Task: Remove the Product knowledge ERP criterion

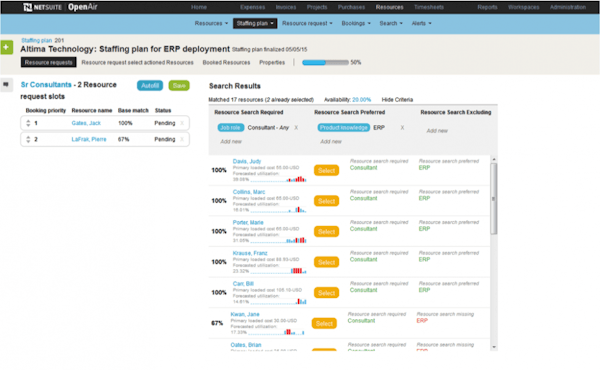Action: point(402,128)
